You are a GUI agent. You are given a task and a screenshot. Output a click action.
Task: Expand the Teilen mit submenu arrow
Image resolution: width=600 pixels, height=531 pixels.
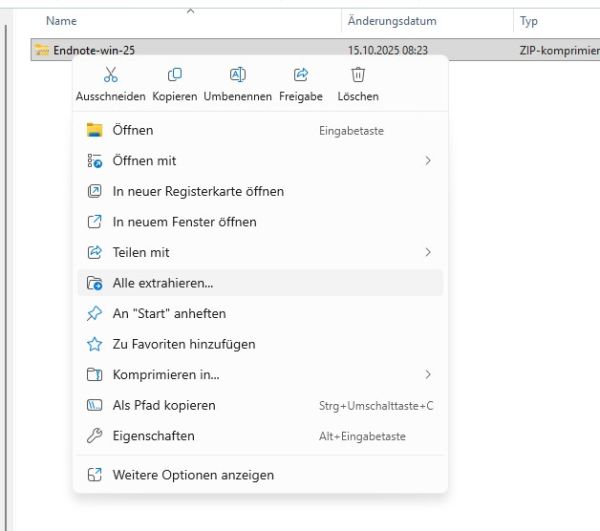point(428,252)
